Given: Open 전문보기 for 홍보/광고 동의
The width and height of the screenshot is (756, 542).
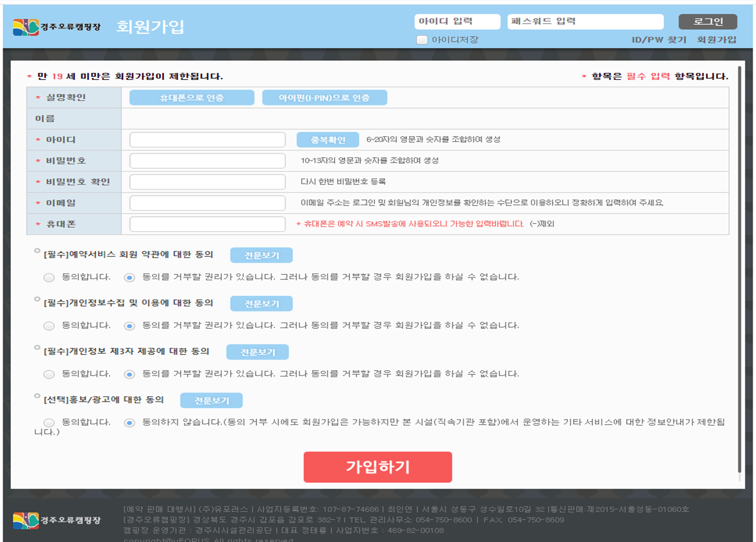Looking at the screenshot, I should (211, 400).
